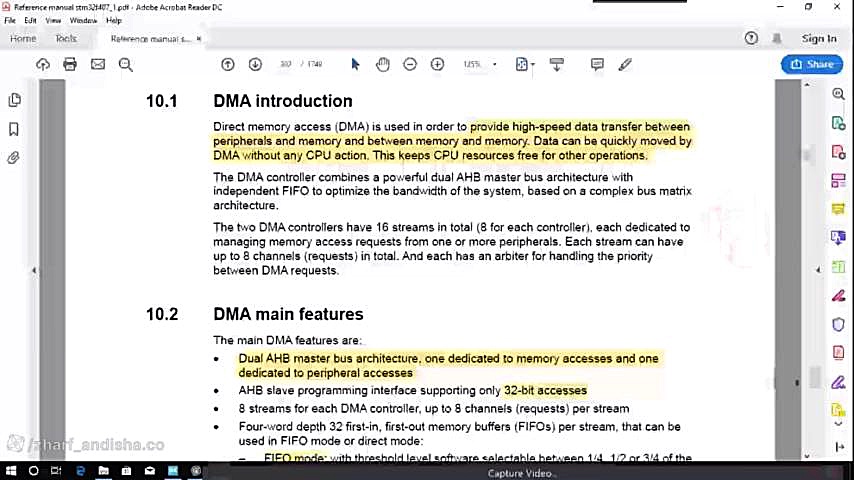Click the Share button
The width and height of the screenshot is (854, 480).
(812, 64)
